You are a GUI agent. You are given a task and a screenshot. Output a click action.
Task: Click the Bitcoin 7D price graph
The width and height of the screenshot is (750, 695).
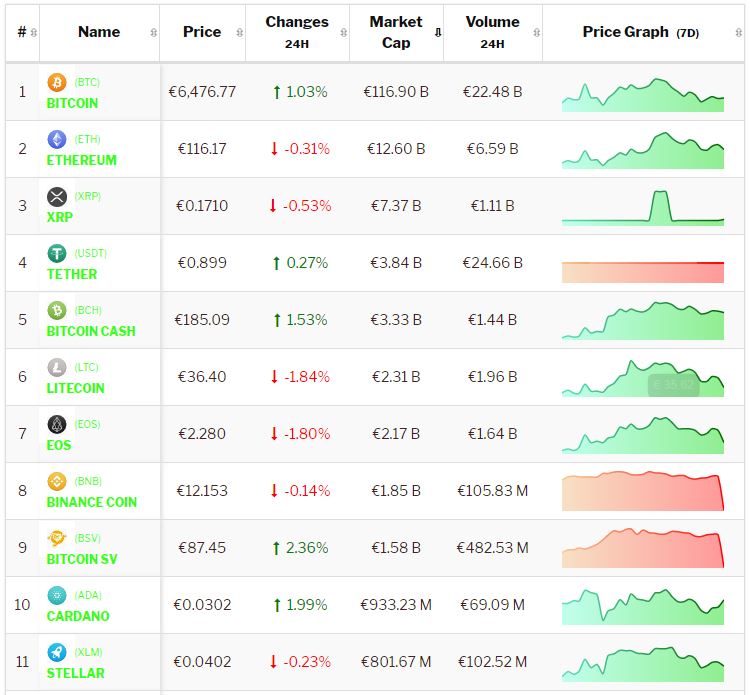click(x=643, y=93)
